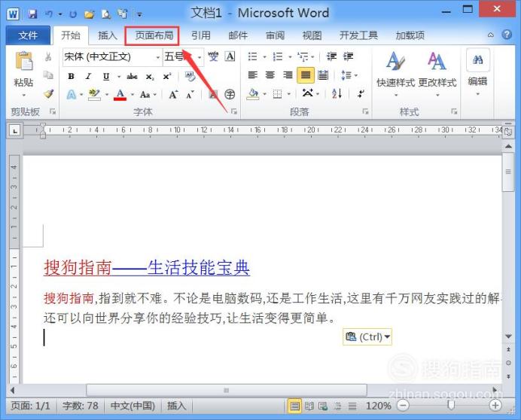Click zoom in plus button

(495, 406)
